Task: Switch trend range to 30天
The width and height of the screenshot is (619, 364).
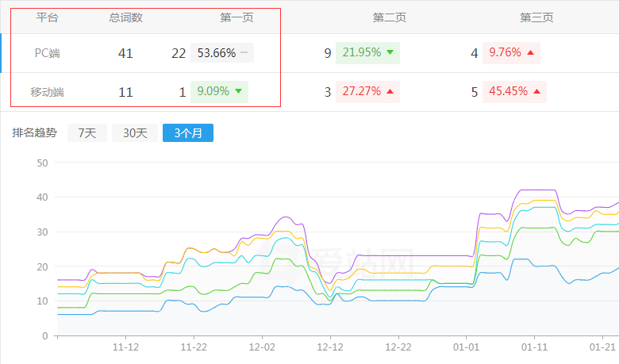Action: 135,133
